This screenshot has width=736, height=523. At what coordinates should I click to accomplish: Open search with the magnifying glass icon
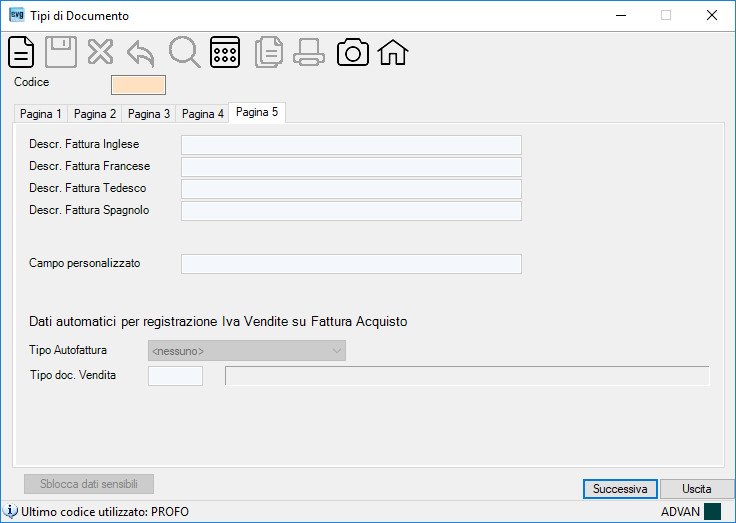click(x=184, y=52)
